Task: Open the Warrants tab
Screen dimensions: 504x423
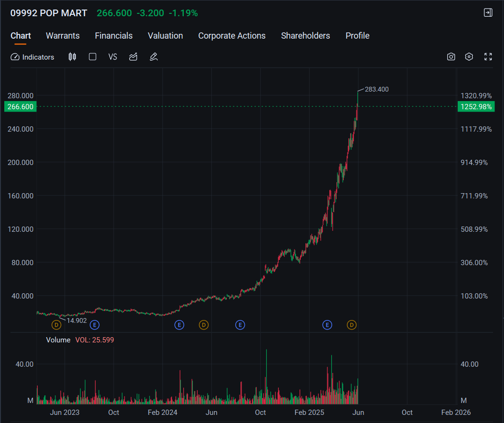Action: pyautogui.click(x=63, y=36)
